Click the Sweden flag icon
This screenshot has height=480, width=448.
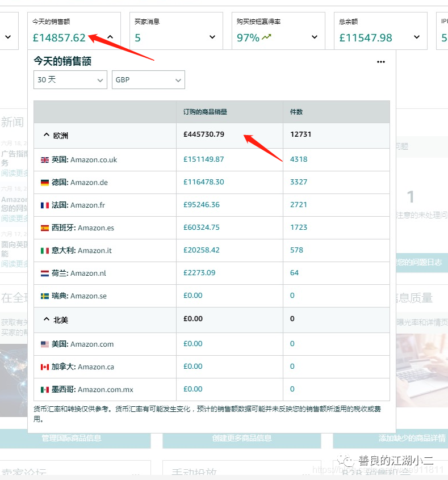pyautogui.click(x=45, y=296)
